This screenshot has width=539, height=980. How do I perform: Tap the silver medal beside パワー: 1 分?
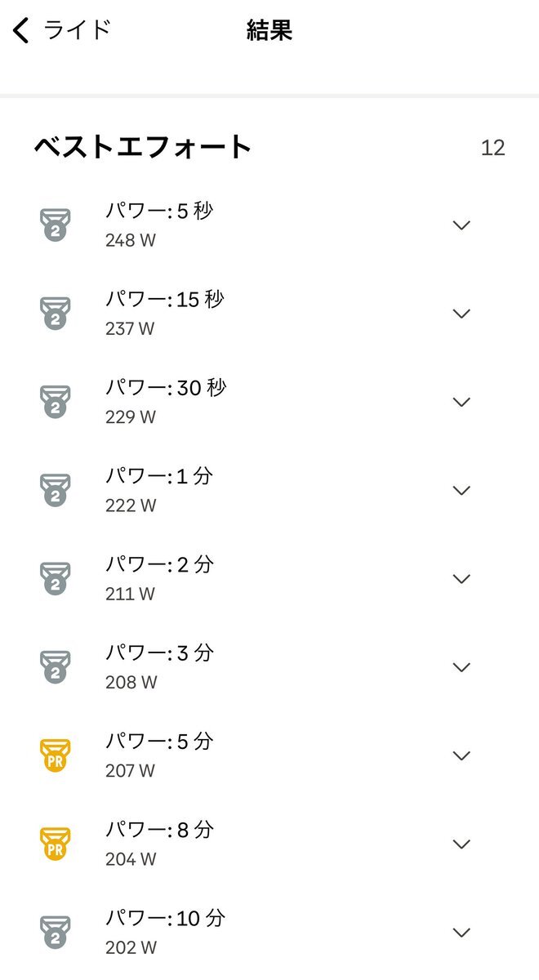[x=56, y=490]
